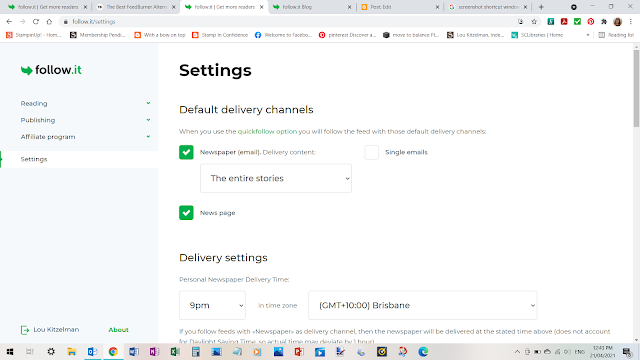
Task: Click the 'Delivery settings' heading
Action: (x=223, y=258)
